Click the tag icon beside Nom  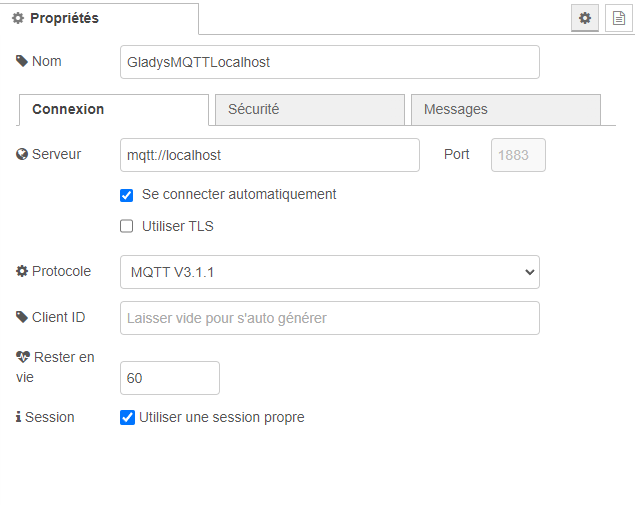22,61
